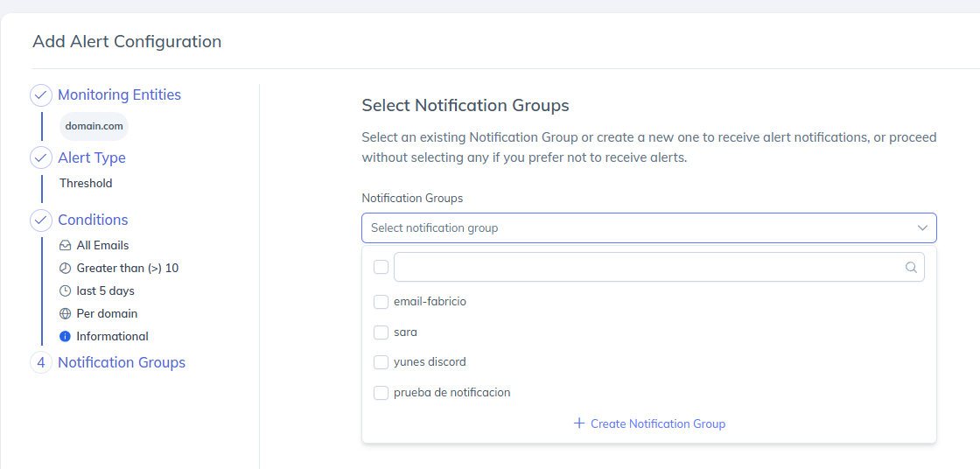Click the envelope icon beside All Emails
Image resolution: width=980 pixels, height=469 pixels.
65,246
